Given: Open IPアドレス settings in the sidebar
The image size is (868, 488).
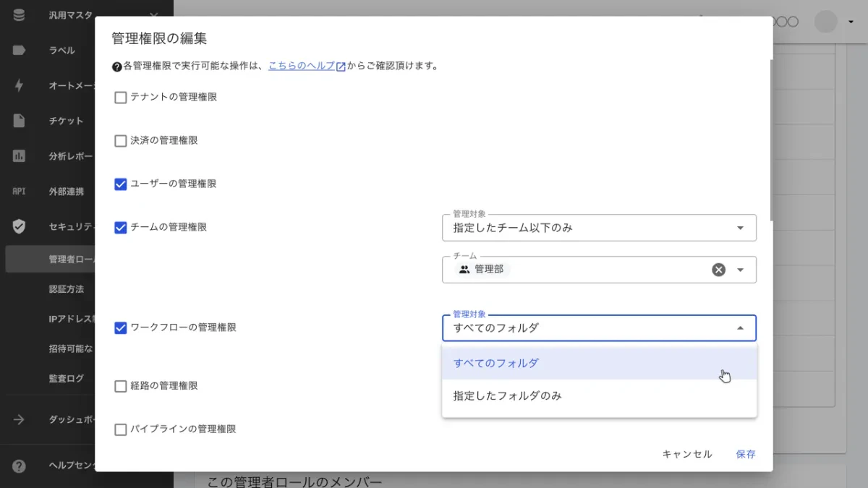Looking at the screenshot, I should coord(71,319).
